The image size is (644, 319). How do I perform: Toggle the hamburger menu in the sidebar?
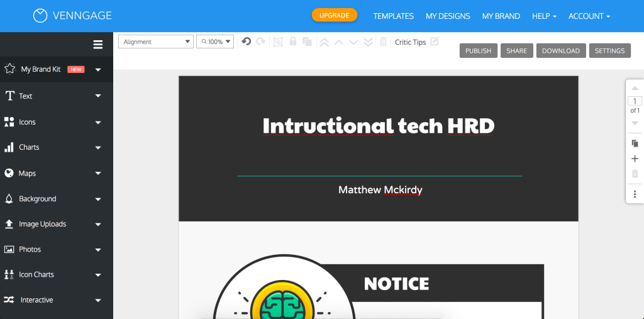pyautogui.click(x=97, y=44)
